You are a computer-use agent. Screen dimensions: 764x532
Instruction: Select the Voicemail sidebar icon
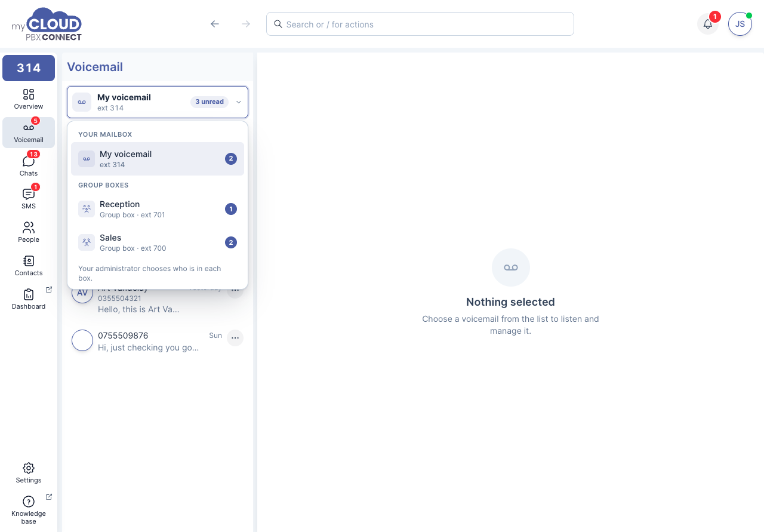click(x=29, y=133)
